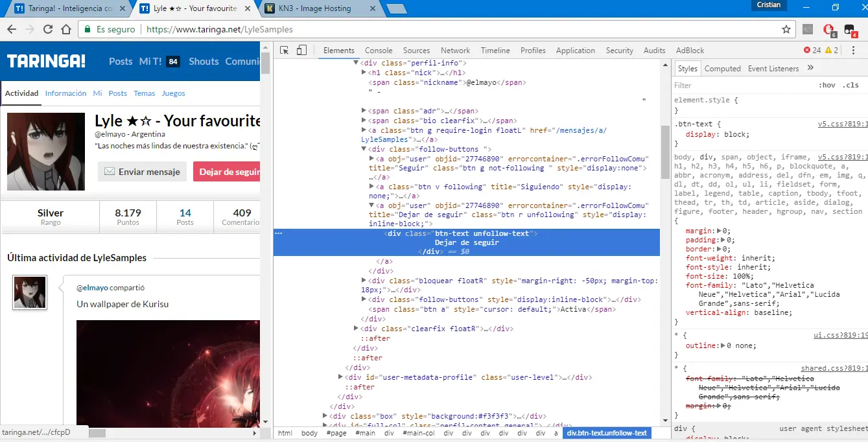Viewport: 868px width, 442px height.
Task: Open the Shouts navigation link
Action: (x=204, y=62)
